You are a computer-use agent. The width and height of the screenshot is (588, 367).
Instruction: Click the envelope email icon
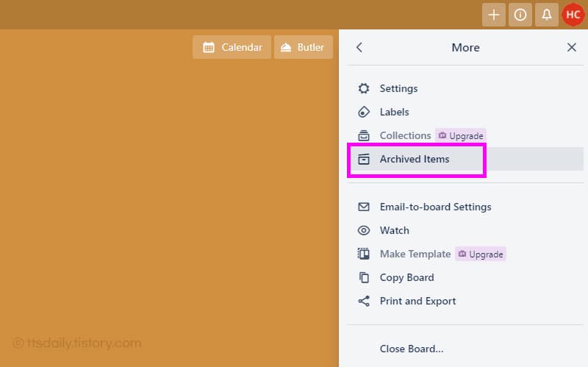(x=363, y=207)
